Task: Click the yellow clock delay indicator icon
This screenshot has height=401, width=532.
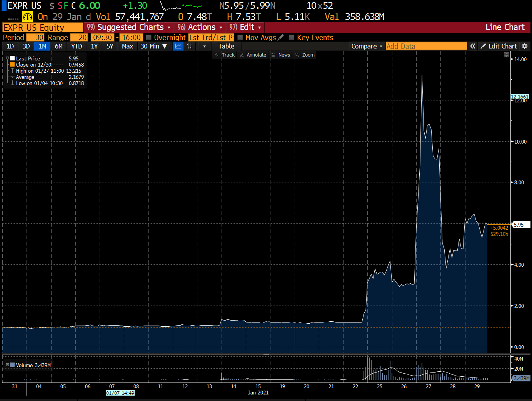Action: 28,17
